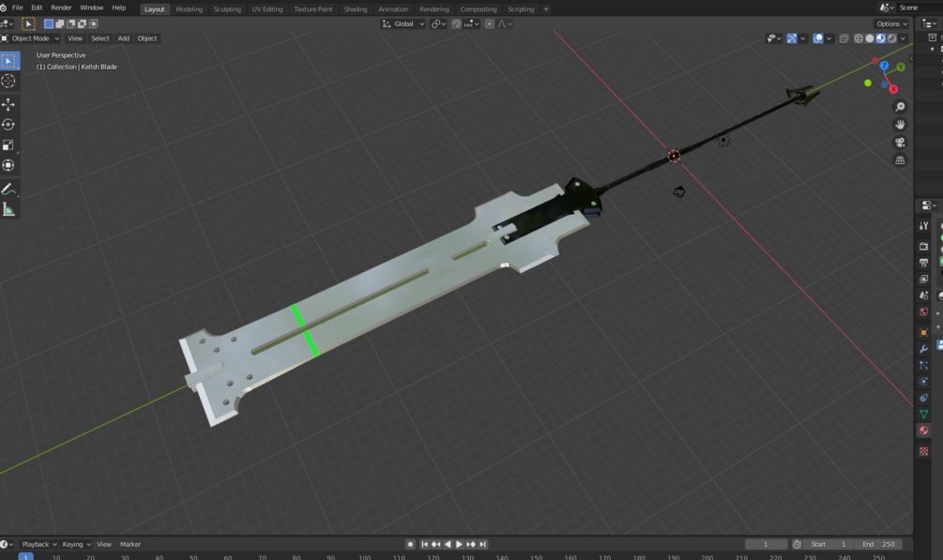Click the tweak select cursor icon in header
Viewport: 943px width, 560px height.
coord(28,23)
